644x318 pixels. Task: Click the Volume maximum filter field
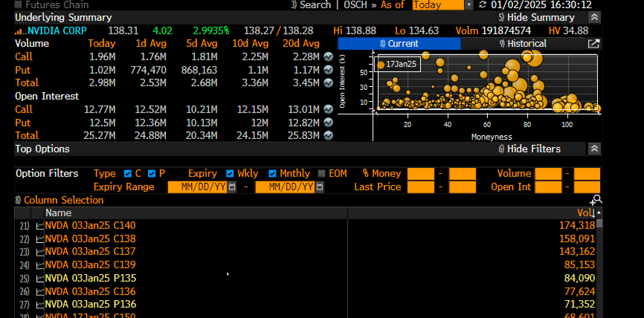click(x=587, y=173)
